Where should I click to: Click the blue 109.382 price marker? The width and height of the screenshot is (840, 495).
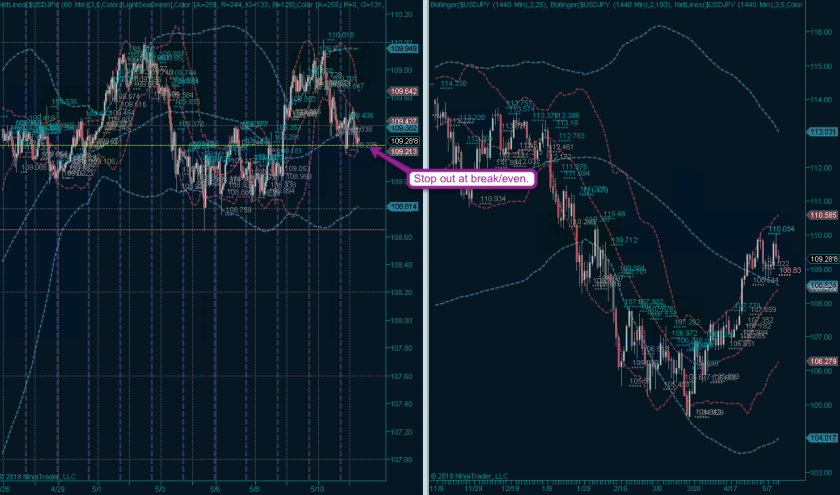403,129
